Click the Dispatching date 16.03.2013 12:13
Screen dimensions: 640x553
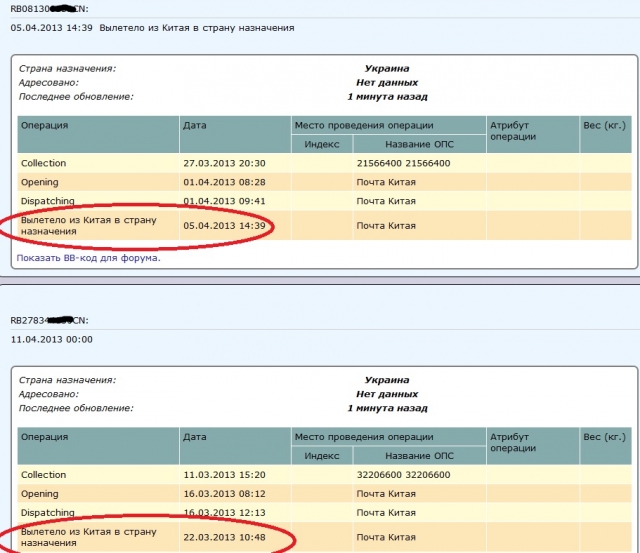pyautogui.click(x=224, y=513)
